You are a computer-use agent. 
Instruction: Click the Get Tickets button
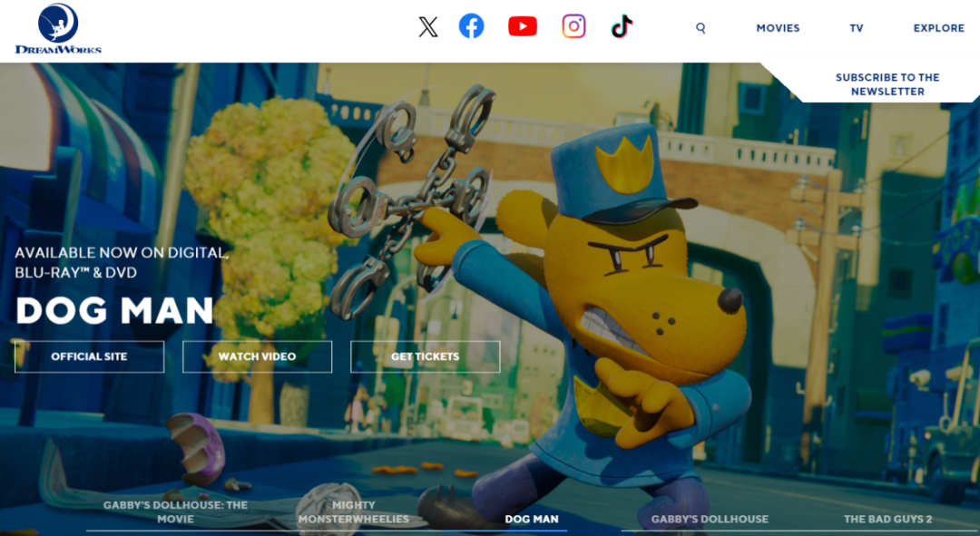425,356
